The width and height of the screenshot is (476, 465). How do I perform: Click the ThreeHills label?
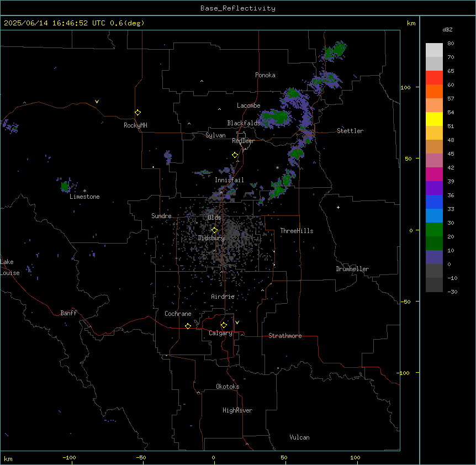click(297, 231)
